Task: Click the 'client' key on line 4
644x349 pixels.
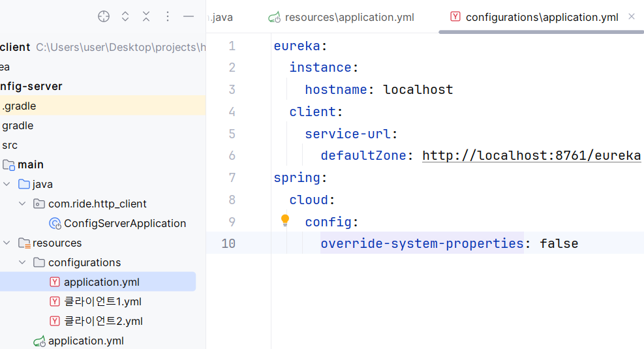Action: [x=313, y=112]
